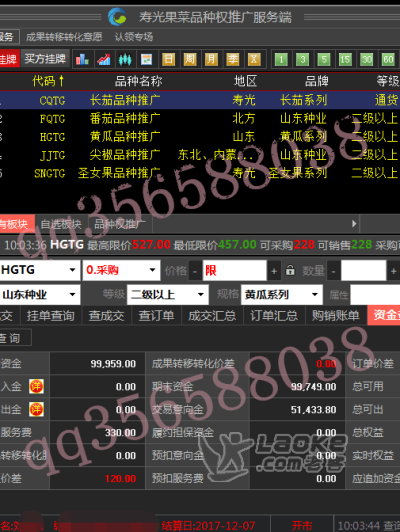Decrease price with minus button
The image size is (400, 532).
pyautogui.click(x=195, y=271)
